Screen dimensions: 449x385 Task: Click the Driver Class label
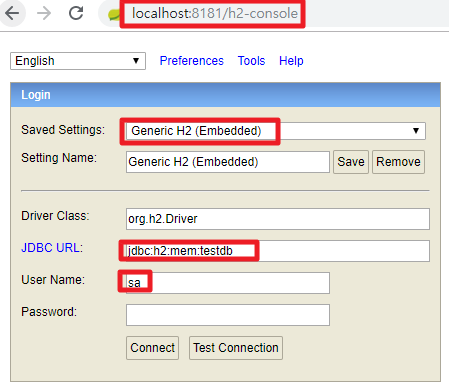click(x=55, y=216)
